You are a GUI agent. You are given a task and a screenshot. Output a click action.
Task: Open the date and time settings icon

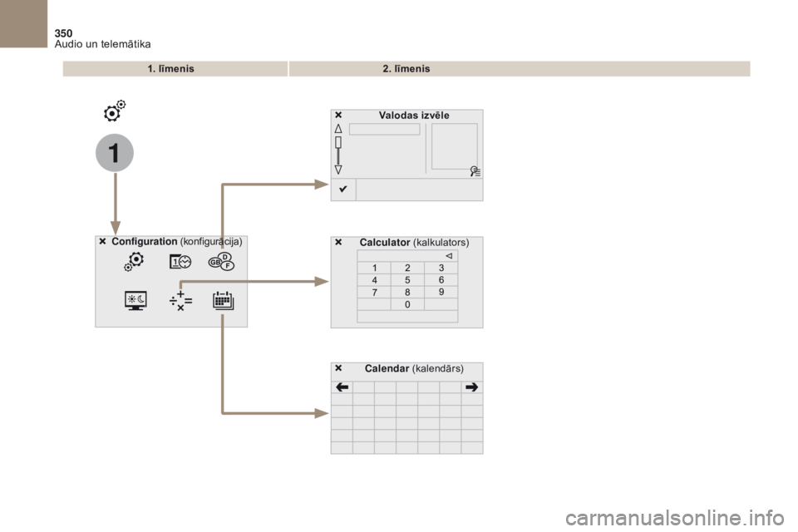click(x=180, y=262)
